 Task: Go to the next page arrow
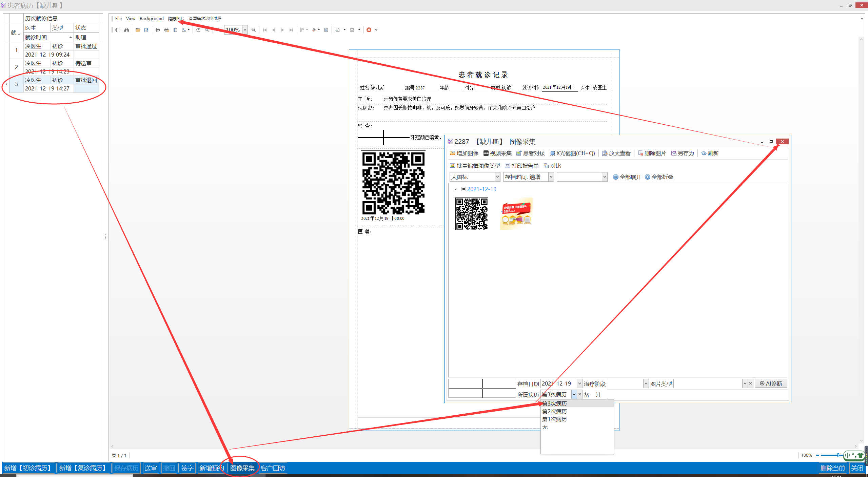[282, 30]
